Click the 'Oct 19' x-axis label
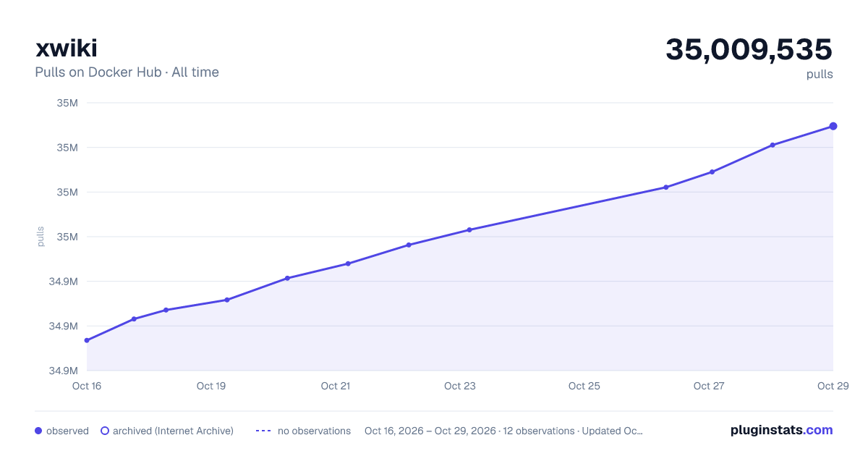Image resolution: width=868 pixels, height=456 pixels. click(x=211, y=386)
